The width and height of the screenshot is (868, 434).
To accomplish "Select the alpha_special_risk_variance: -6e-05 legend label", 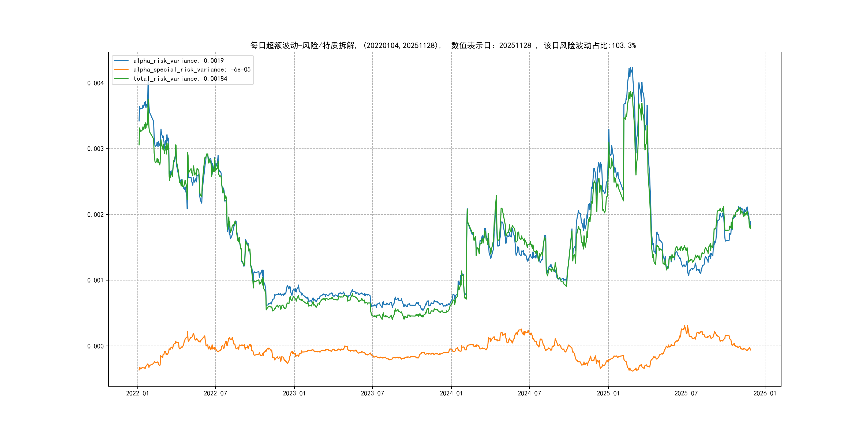I will tap(192, 70).
